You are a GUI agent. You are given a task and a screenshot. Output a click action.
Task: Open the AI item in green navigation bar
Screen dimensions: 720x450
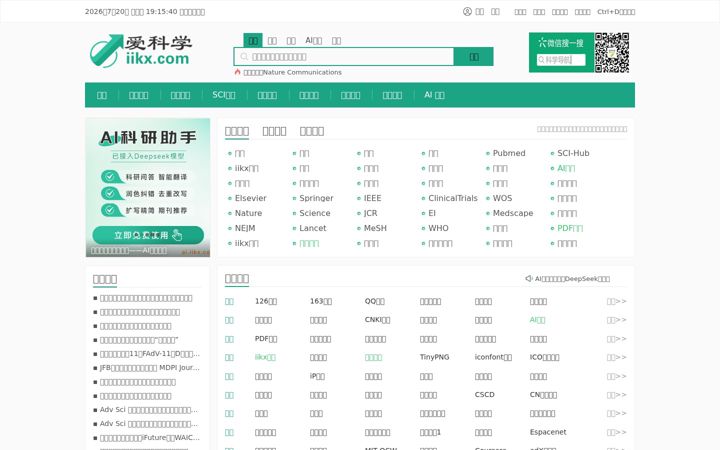click(x=434, y=95)
